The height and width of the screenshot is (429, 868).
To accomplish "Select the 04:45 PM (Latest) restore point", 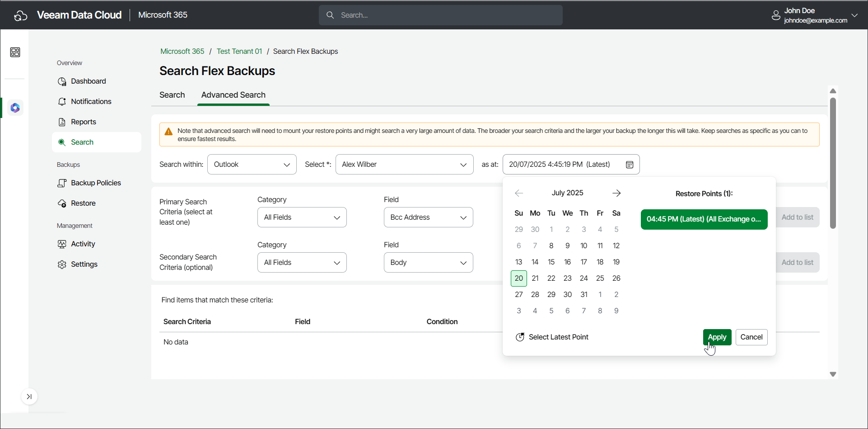I will [704, 219].
